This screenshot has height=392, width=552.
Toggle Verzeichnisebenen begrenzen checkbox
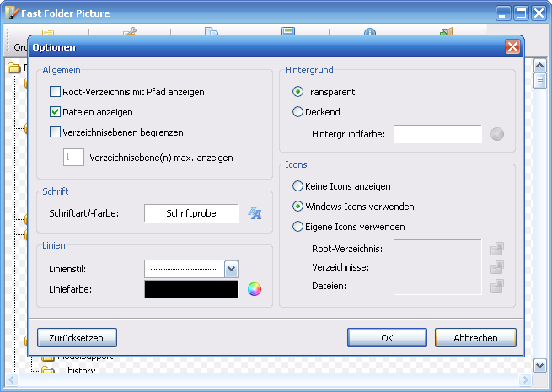(x=56, y=132)
